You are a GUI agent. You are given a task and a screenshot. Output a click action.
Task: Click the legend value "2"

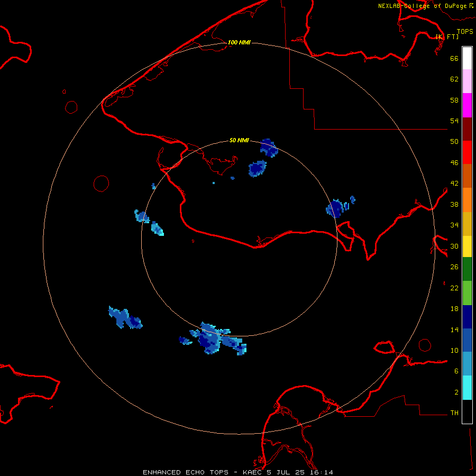456,392
